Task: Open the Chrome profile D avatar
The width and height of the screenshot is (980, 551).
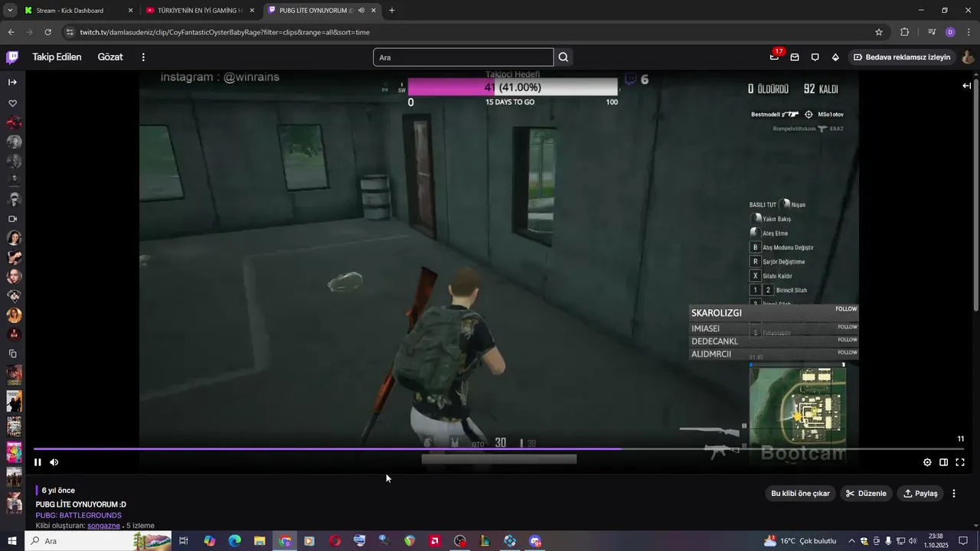Action: (950, 32)
